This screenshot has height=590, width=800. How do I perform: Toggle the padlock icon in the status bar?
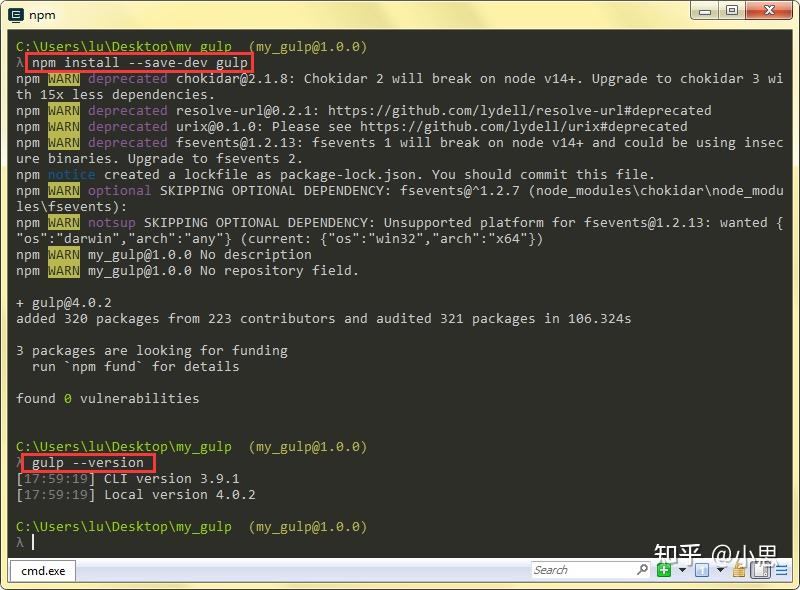[739, 569]
